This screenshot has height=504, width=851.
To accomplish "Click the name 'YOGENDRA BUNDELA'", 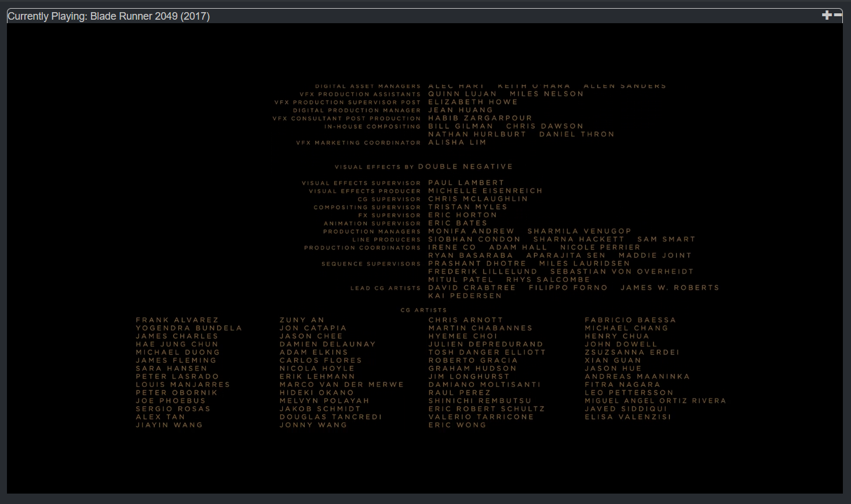I will click(x=189, y=328).
